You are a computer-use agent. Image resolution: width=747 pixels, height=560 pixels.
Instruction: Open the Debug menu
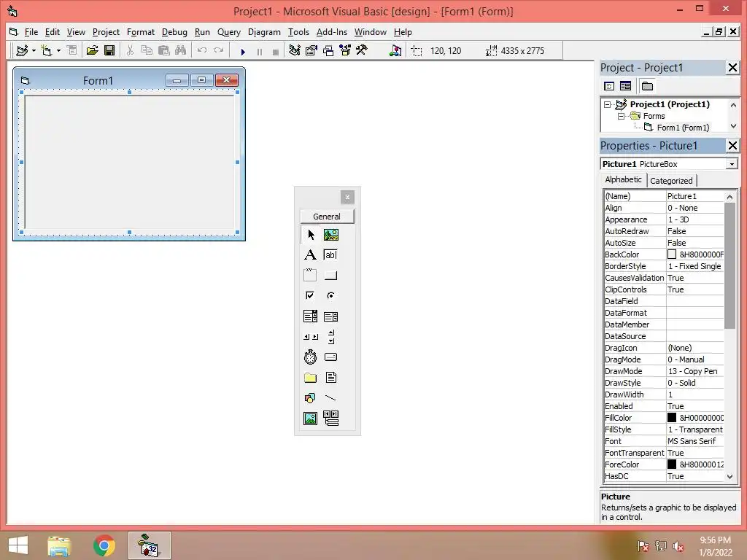[174, 32]
